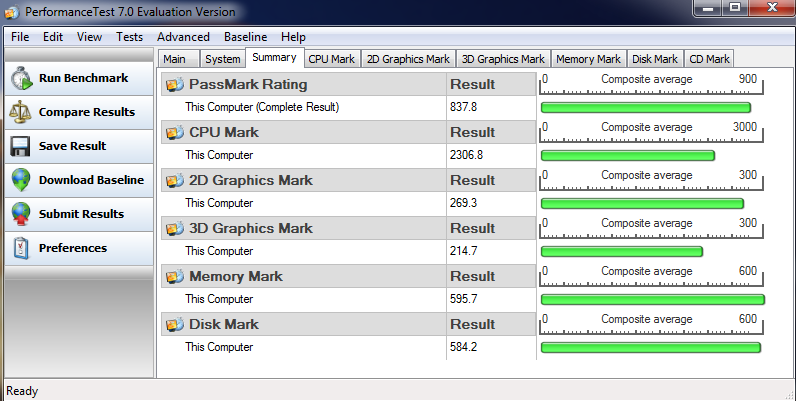Click the Run Benchmark stopwatch icon

tap(21, 78)
